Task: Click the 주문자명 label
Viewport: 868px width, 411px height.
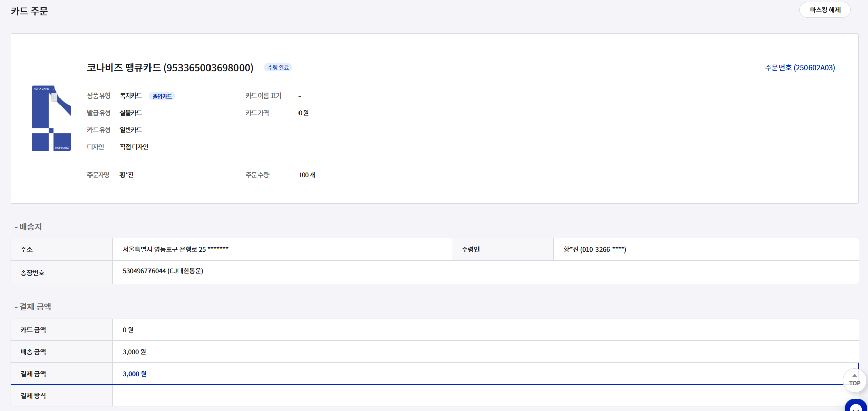Action: [x=98, y=175]
